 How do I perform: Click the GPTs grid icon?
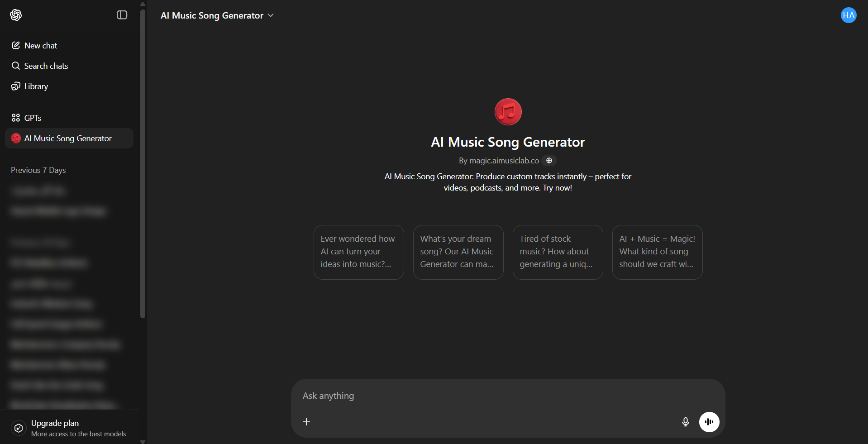click(x=16, y=118)
